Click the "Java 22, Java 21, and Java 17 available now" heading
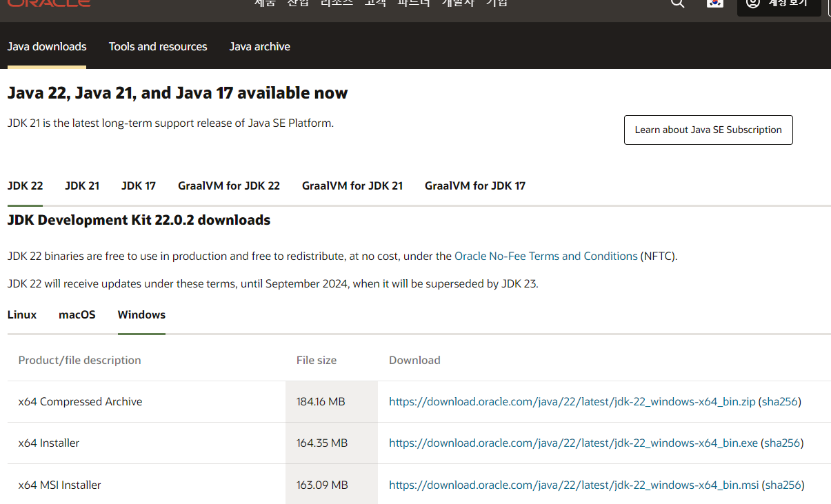 click(178, 93)
